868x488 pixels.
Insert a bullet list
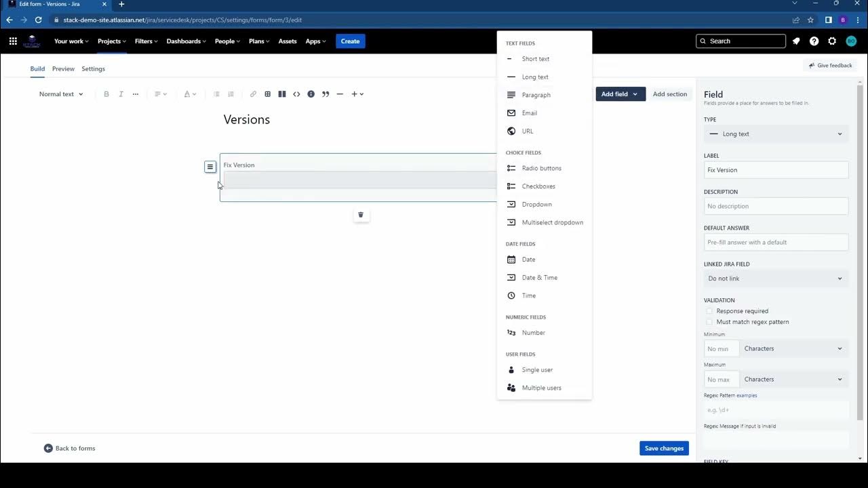(x=216, y=94)
